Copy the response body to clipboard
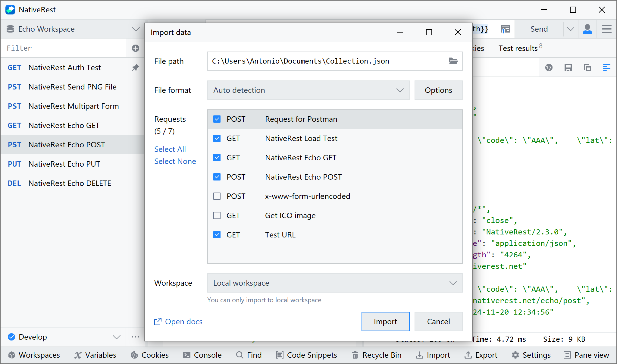This screenshot has width=617, height=364. pyautogui.click(x=587, y=67)
